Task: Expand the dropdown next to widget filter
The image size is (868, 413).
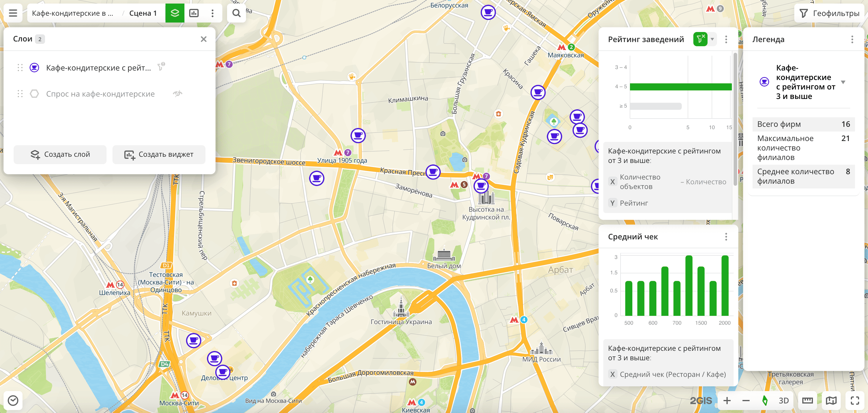Action: tap(712, 39)
